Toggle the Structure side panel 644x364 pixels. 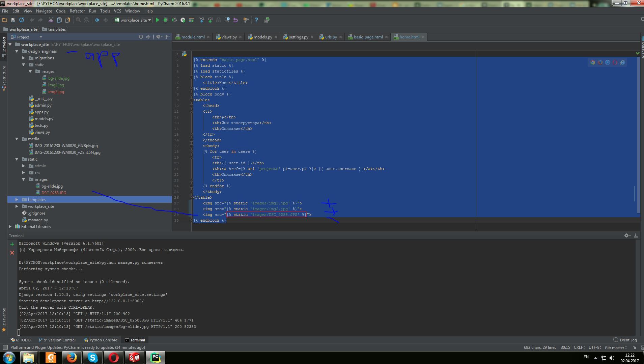[x=4, y=78]
